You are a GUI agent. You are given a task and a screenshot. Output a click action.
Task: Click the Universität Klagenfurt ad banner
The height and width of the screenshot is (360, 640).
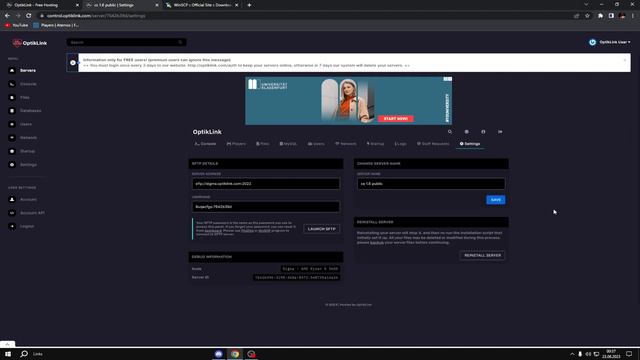(x=348, y=101)
